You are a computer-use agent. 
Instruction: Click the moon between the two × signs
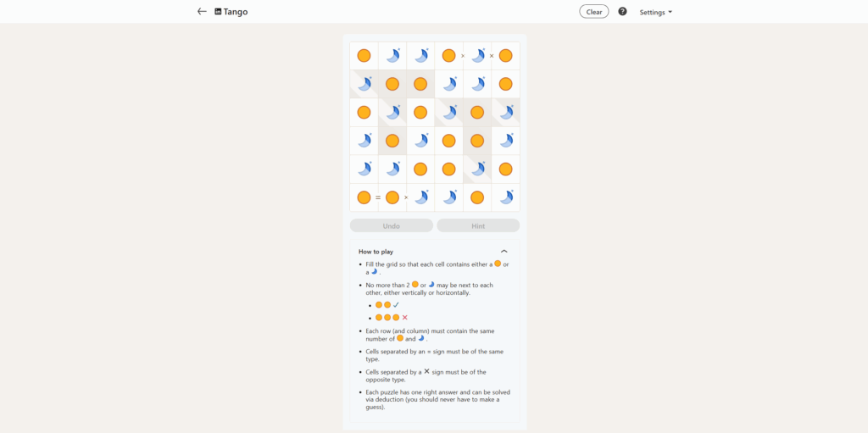(x=477, y=56)
